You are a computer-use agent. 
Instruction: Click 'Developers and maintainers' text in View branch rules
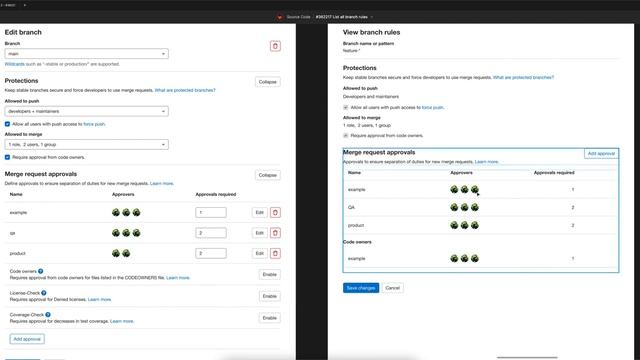[x=371, y=97]
